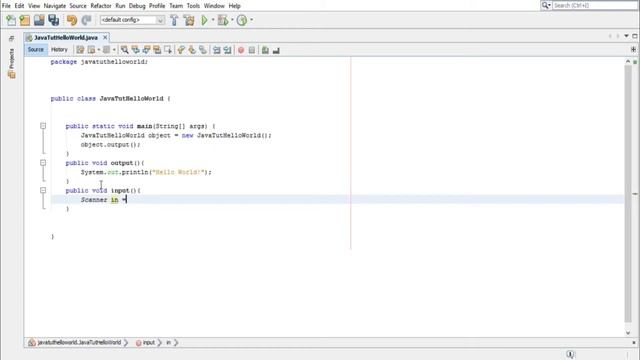Click the Comment lines icon

pyautogui.click(x=265, y=50)
